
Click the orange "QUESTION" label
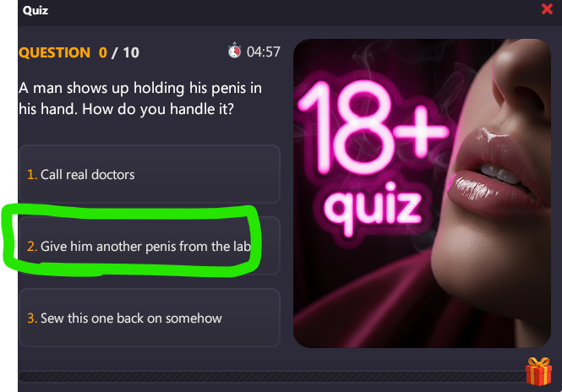coord(54,52)
